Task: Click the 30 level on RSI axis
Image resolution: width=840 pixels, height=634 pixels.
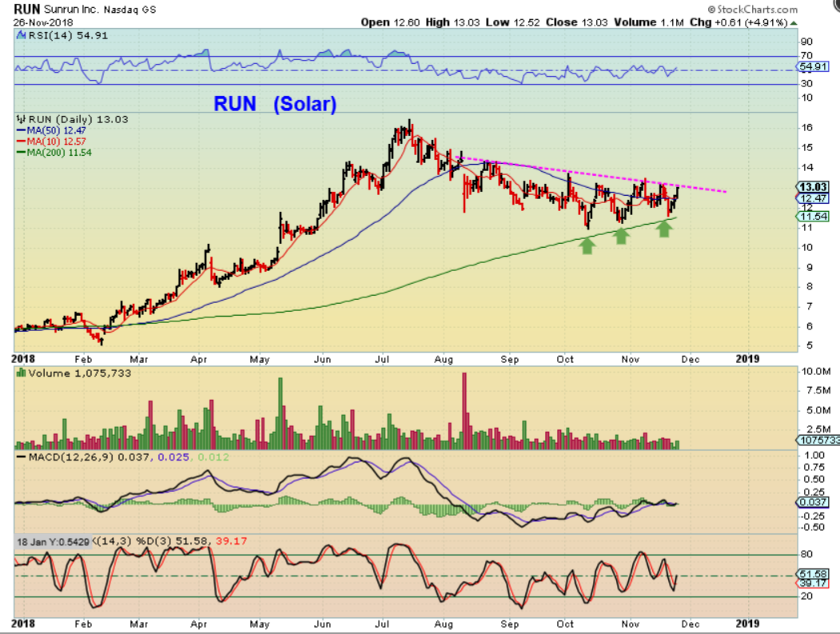Action: tap(806, 83)
